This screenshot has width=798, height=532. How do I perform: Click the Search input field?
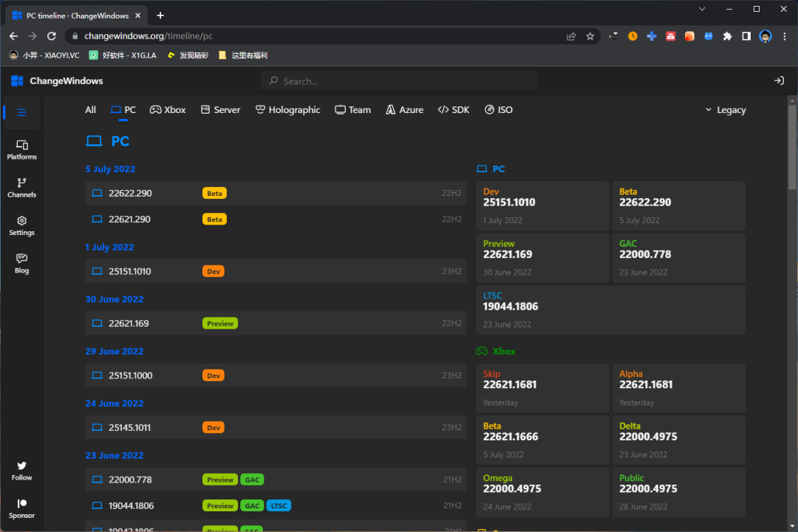[399, 81]
